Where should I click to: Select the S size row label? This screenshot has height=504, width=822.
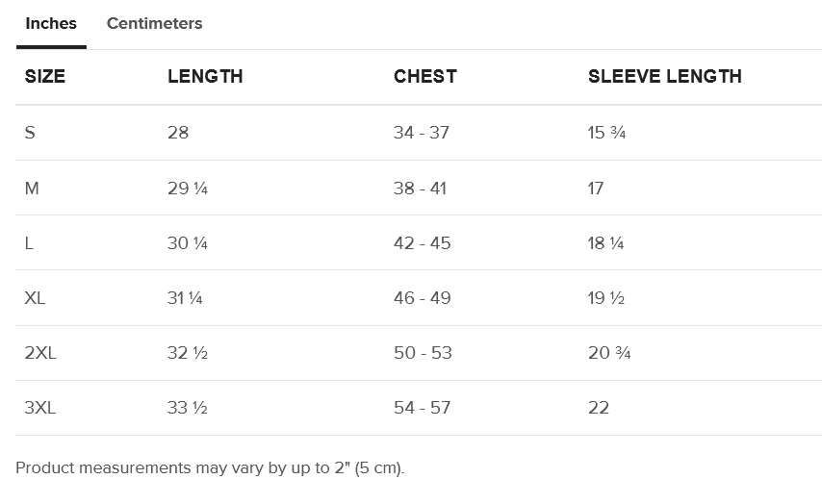click(x=30, y=133)
